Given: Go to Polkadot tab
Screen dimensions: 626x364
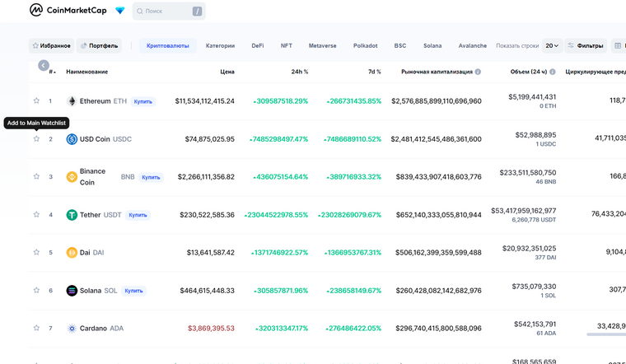Looking at the screenshot, I should pyautogui.click(x=365, y=45).
